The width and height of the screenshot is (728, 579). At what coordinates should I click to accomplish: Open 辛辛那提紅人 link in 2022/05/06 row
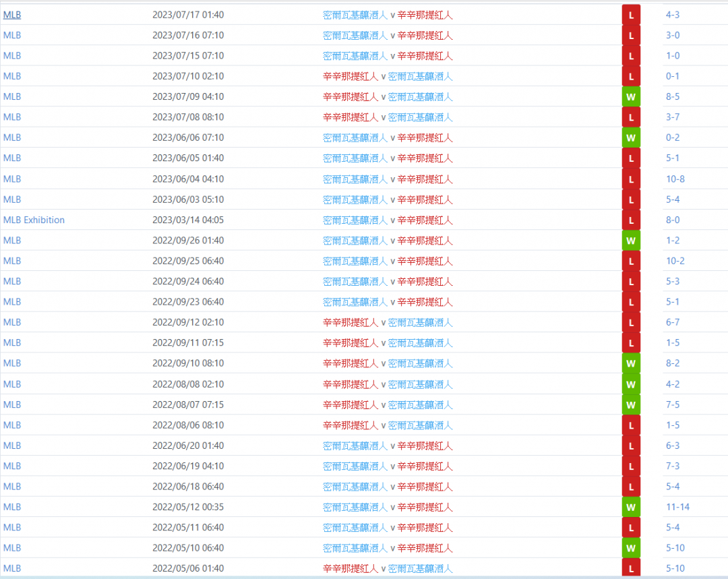click(351, 569)
